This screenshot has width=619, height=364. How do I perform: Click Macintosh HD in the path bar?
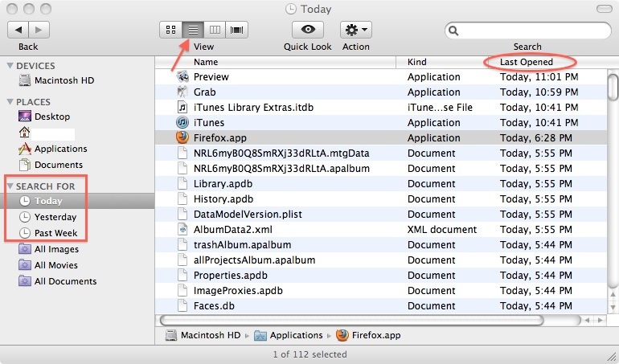pos(203,335)
